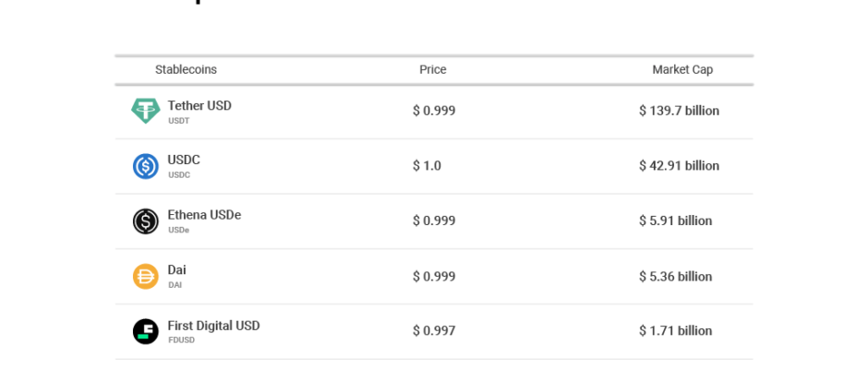Select the Ethena USDe name text
The width and height of the screenshot is (868, 369).
click(x=204, y=215)
